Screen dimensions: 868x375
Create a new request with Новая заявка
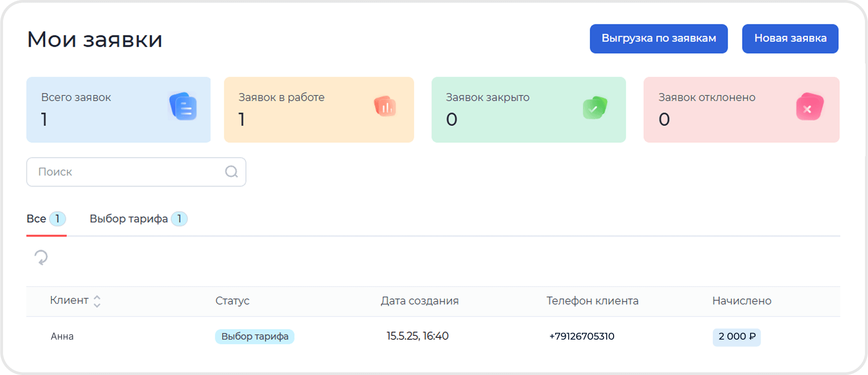point(790,38)
